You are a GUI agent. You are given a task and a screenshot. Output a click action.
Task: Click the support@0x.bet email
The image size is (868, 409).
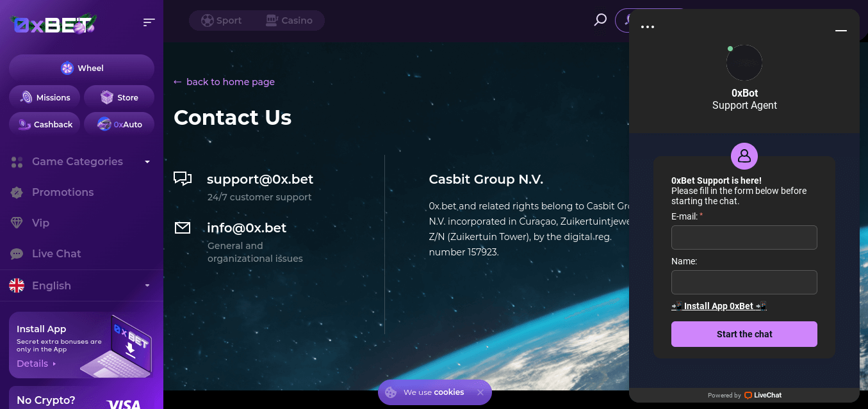coord(260,179)
